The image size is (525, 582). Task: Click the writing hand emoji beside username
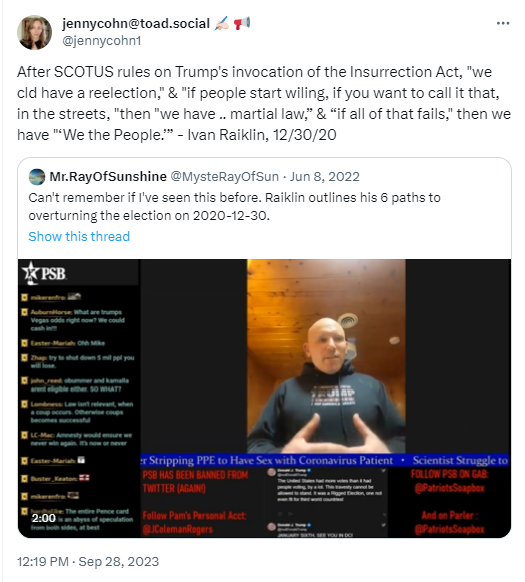[222, 23]
